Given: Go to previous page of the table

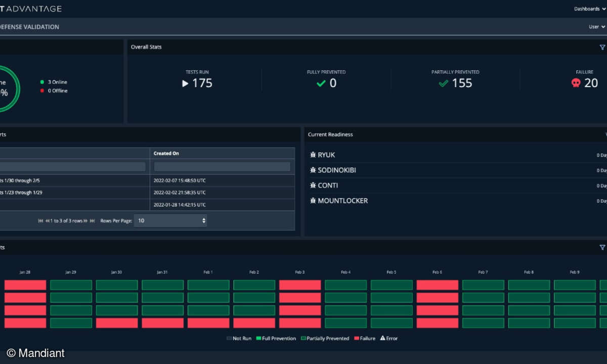Looking at the screenshot, I should (x=48, y=221).
